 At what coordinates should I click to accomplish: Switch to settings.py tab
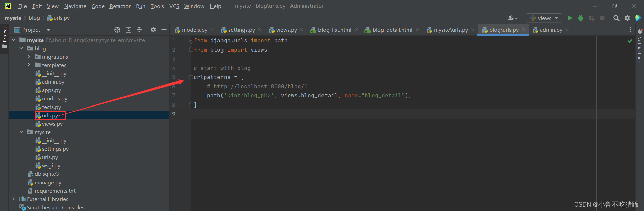[x=238, y=30]
